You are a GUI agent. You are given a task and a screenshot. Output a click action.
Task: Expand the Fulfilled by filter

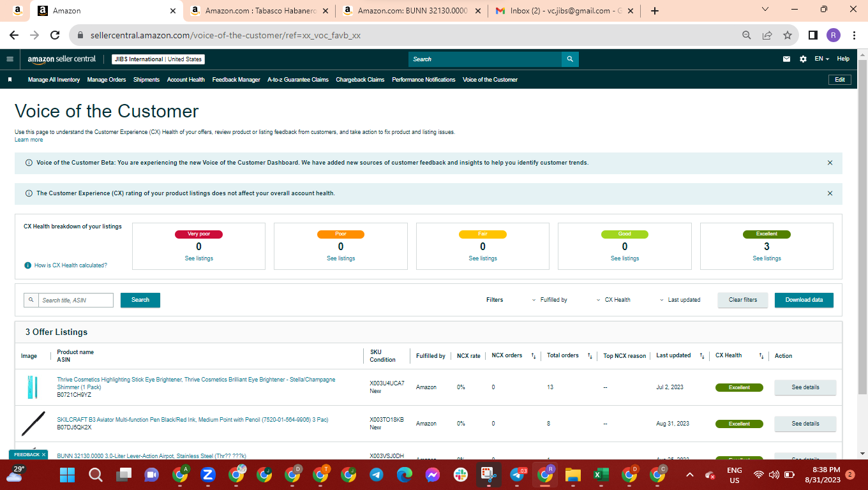pos(550,300)
